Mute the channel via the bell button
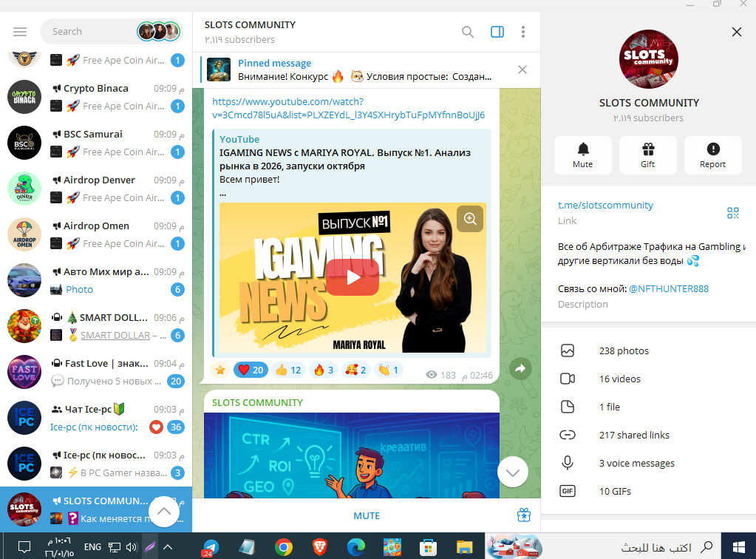 click(583, 155)
